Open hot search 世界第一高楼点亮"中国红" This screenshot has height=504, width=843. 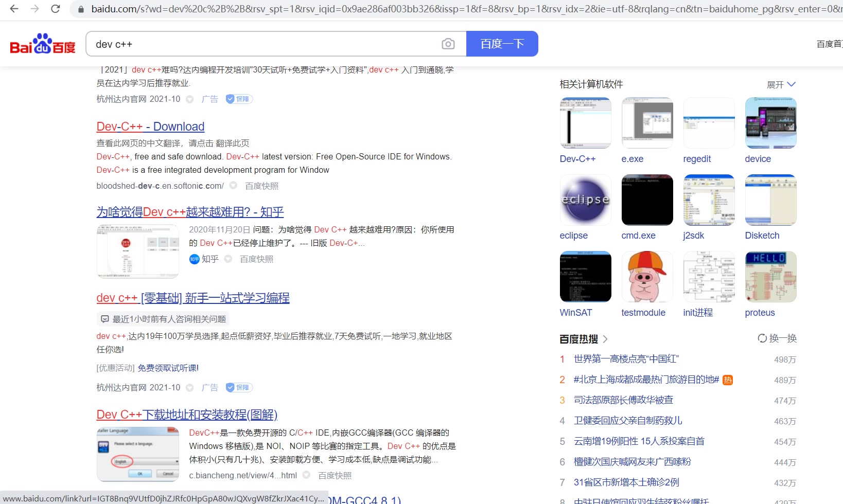[x=626, y=359]
